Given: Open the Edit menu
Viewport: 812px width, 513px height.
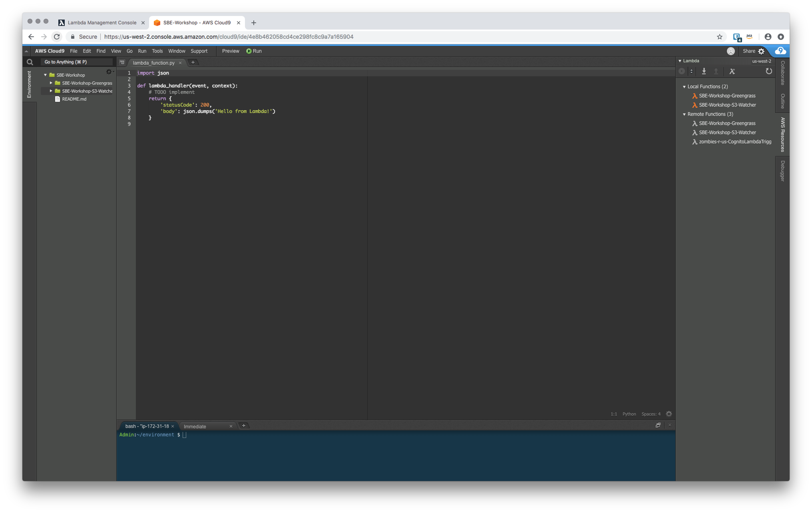Looking at the screenshot, I should 87,51.
